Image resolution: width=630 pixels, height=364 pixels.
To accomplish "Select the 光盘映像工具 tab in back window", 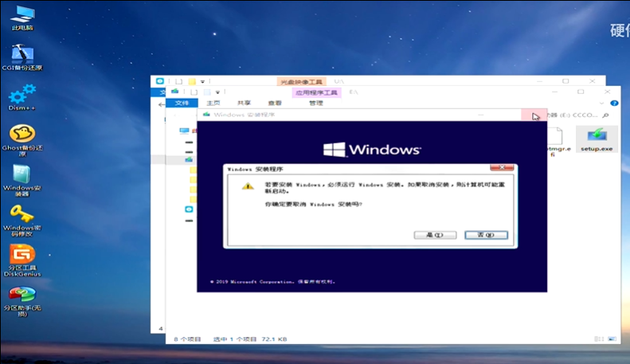I will click(x=301, y=82).
